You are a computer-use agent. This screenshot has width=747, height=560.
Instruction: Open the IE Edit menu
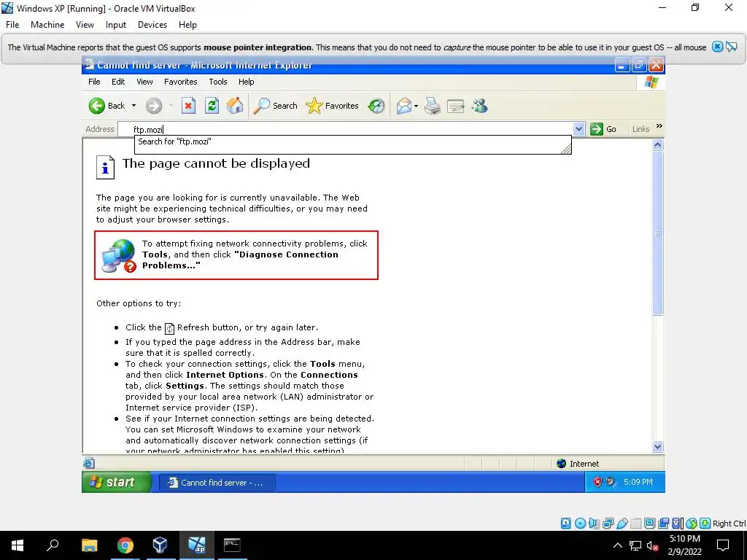pos(118,82)
